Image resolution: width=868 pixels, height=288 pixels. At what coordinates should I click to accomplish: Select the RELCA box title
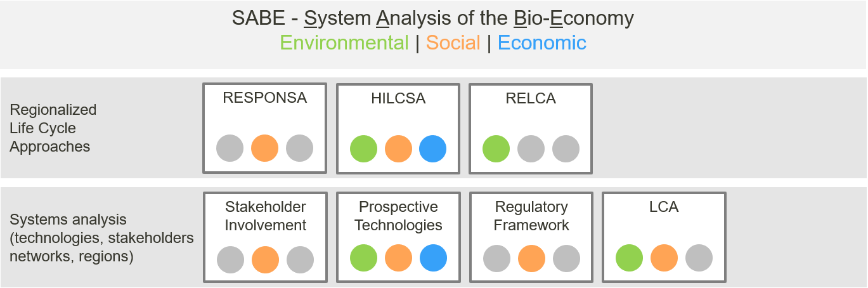pos(531,98)
